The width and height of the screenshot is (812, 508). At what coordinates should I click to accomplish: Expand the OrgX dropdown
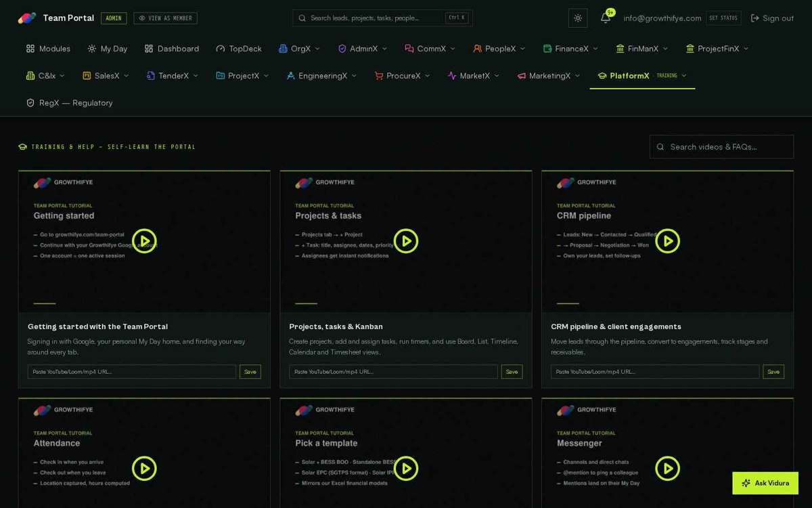(300, 49)
